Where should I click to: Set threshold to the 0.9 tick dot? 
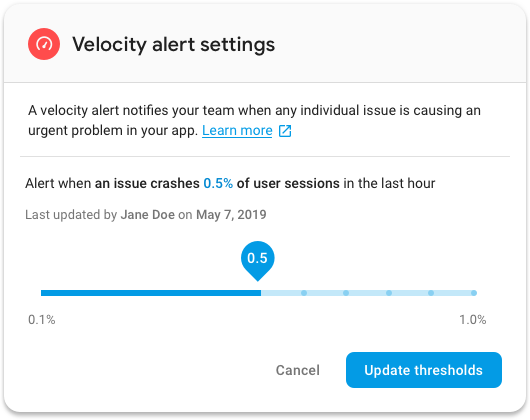(x=431, y=293)
